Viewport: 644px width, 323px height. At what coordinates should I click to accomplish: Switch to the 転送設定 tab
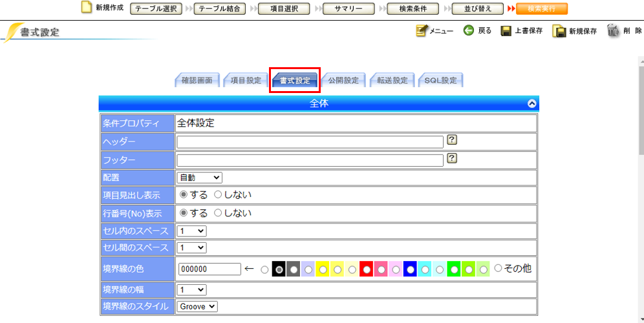click(392, 81)
